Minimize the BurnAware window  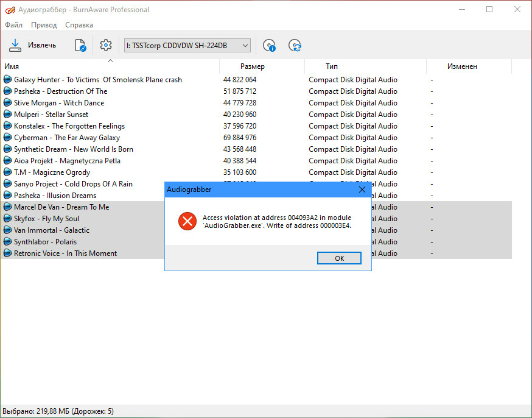coord(462,9)
